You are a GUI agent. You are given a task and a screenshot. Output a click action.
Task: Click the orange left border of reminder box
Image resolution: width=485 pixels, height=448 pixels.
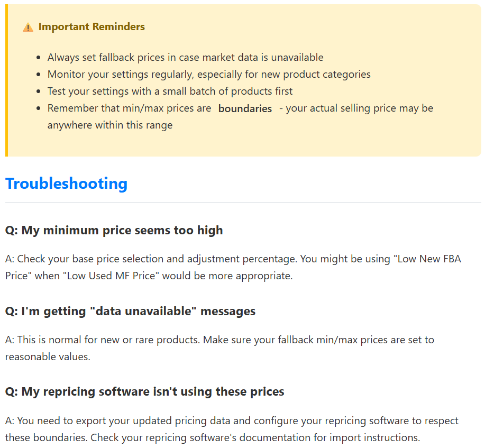(x=6, y=80)
